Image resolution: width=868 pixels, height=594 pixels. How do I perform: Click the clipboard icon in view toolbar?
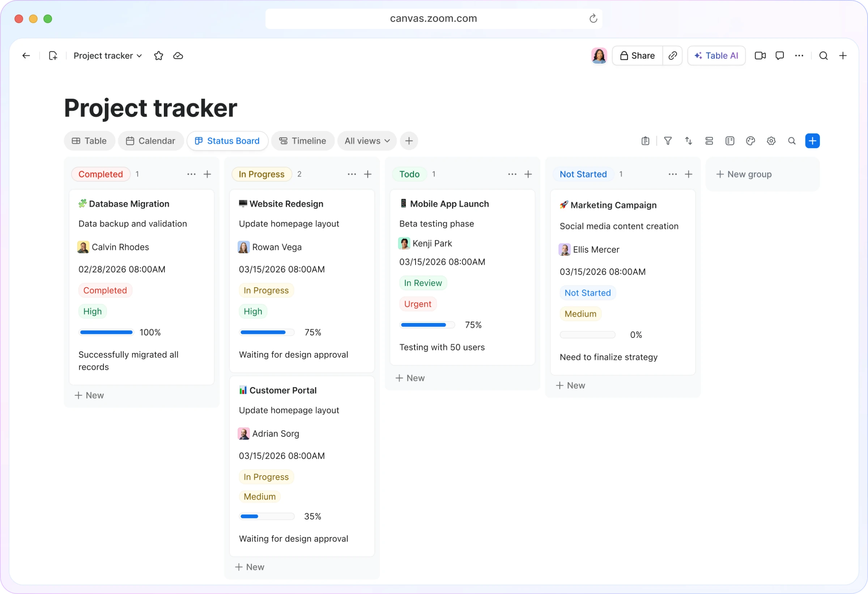[646, 141]
